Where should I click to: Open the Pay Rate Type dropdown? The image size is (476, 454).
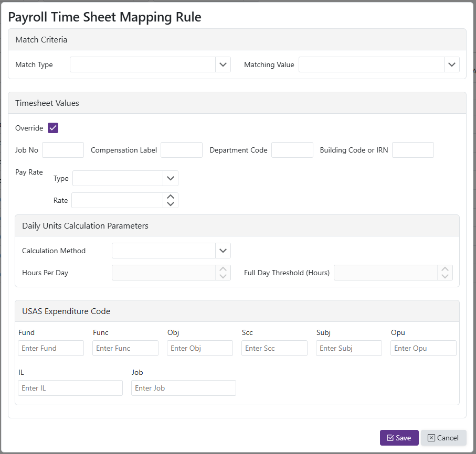coord(170,178)
